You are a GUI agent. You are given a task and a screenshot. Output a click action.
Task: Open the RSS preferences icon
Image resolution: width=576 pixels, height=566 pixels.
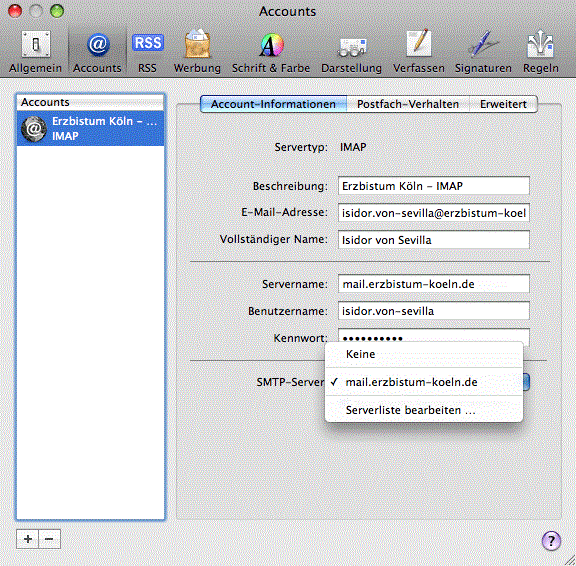[x=147, y=52]
